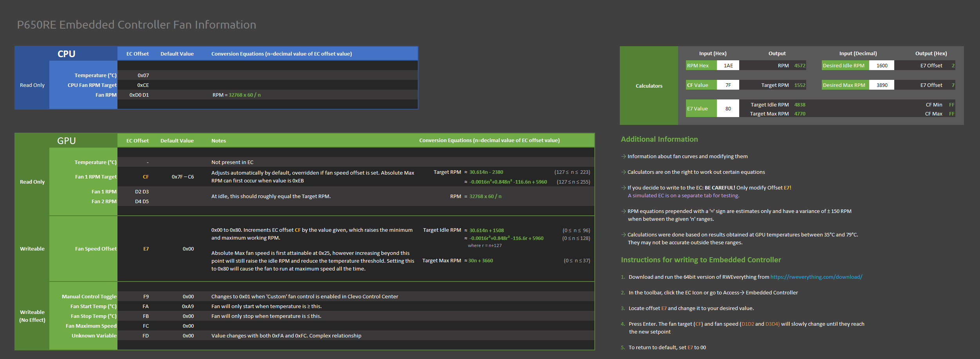The height and width of the screenshot is (359, 980).
Task: Select the CF offset cell in Fan 1 RPM Target row
Action: [146, 177]
